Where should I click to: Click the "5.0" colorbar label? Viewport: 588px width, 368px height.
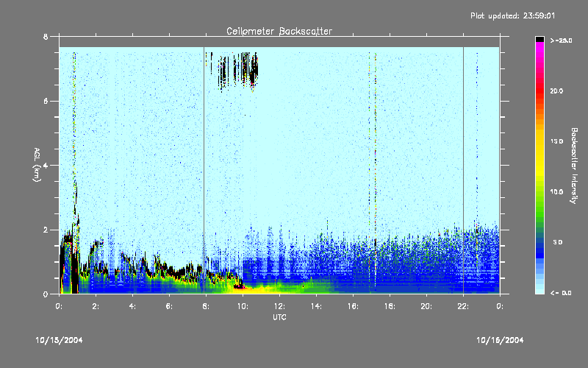[x=558, y=242]
